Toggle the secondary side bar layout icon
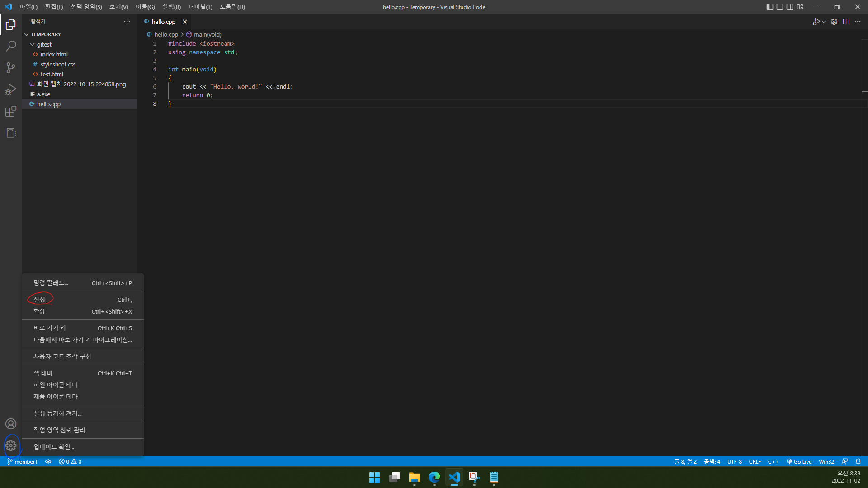This screenshot has height=488, width=868. [790, 7]
